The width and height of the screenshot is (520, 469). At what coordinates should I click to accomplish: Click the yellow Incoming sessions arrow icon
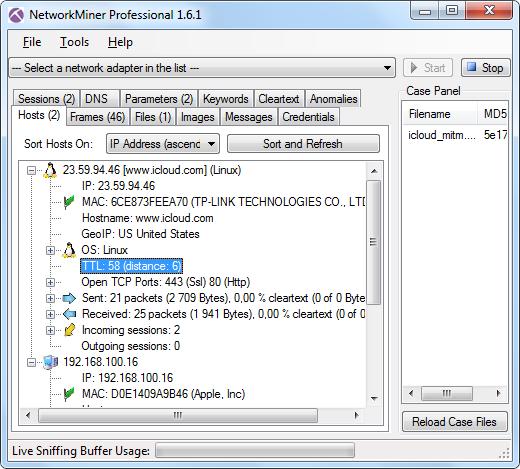[x=69, y=330]
